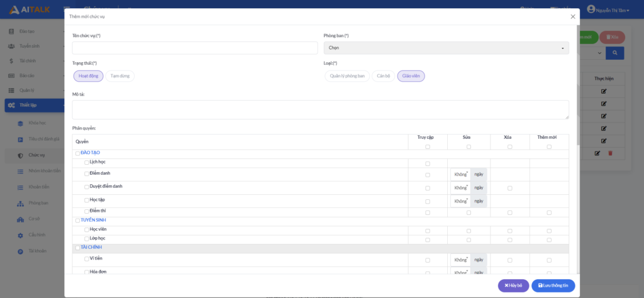Image resolution: width=644 pixels, height=298 pixels.
Task: Open the Phòng ban dropdown
Action: pos(446,48)
